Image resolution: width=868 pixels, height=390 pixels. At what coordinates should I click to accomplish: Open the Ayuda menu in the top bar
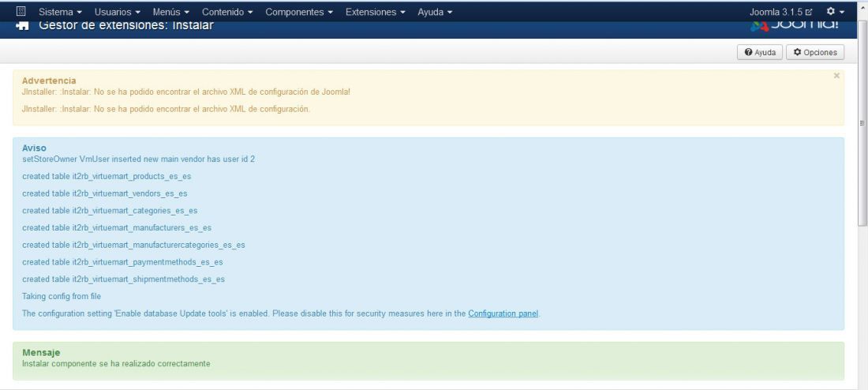[435, 12]
